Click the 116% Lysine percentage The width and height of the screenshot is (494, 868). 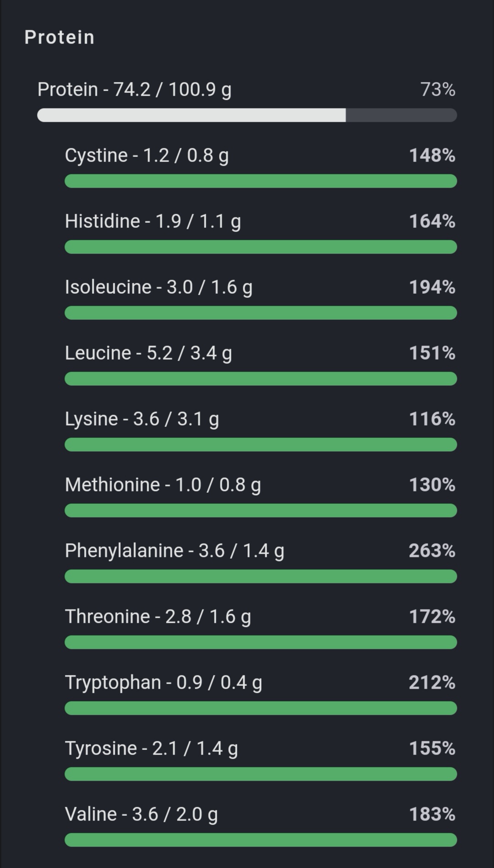tap(432, 419)
